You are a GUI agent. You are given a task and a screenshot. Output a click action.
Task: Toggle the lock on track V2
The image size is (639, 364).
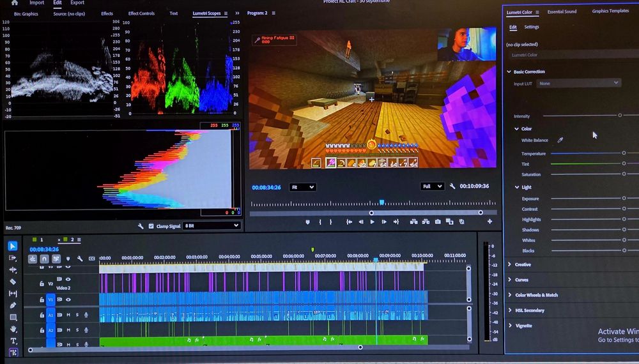click(x=42, y=284)
